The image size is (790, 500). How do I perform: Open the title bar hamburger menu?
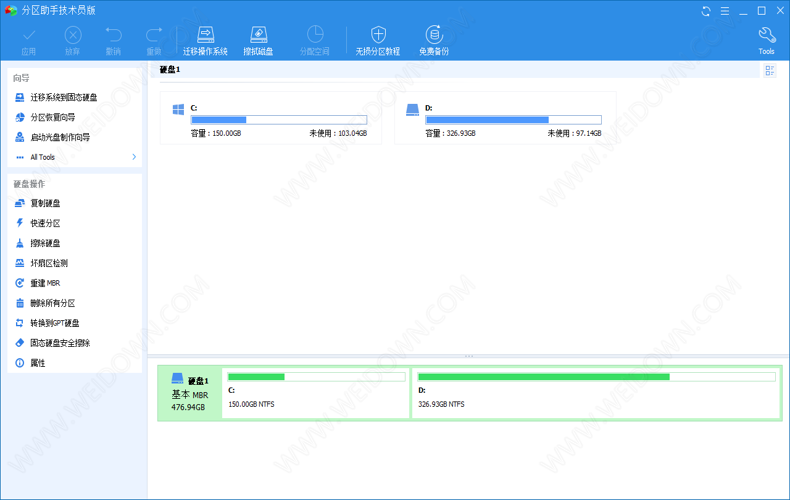(726, 11)
